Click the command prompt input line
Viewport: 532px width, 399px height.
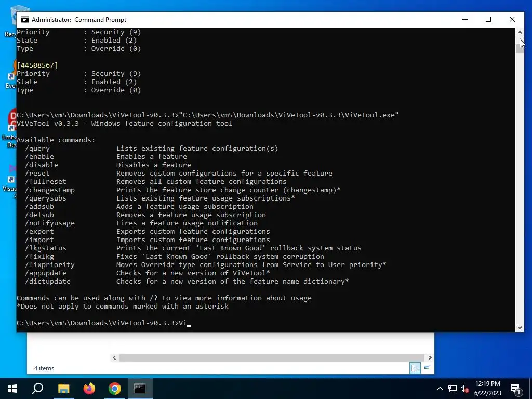click(104, 323)
